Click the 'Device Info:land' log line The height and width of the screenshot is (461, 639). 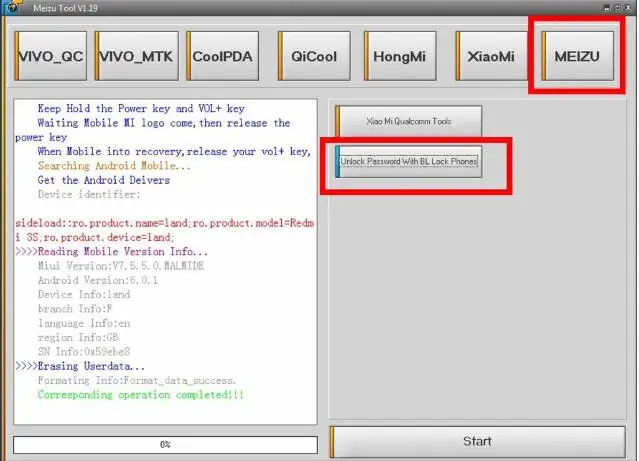(84, 294)
